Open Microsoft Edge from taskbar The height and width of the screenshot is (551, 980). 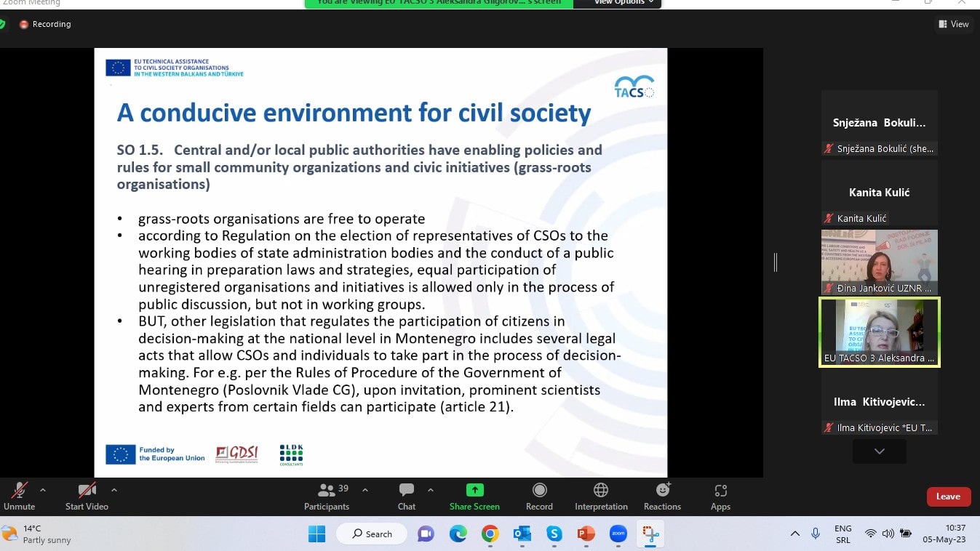tap(458, 534)
